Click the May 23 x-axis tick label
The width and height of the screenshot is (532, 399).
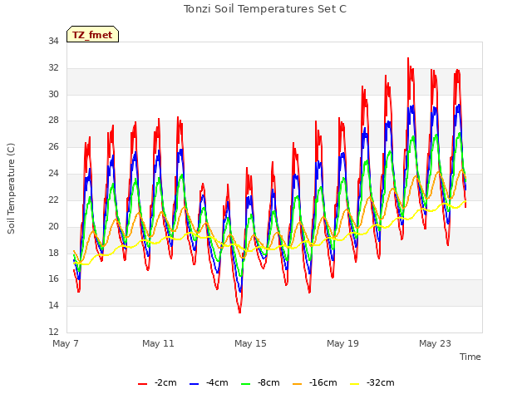pyautogui.click(x=435, y=343)
